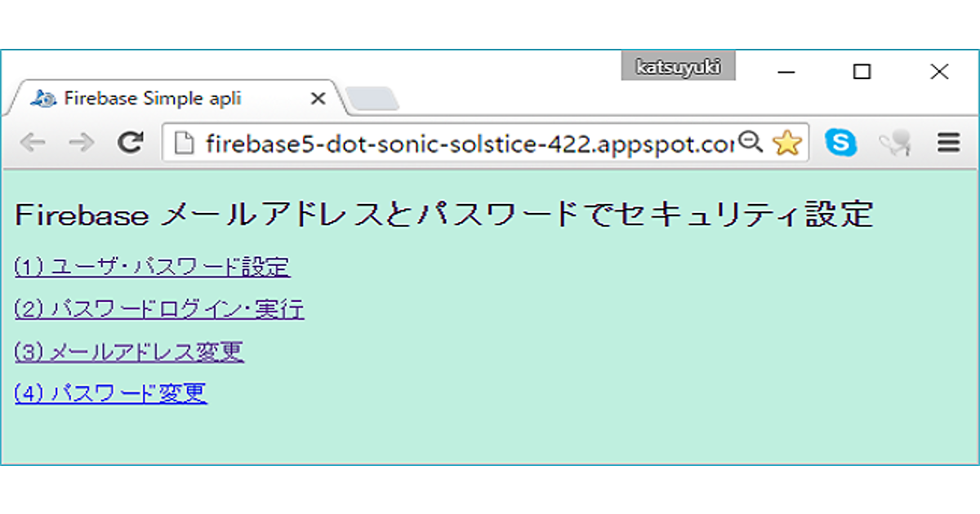Open link (2) パスワードログイン・実行
This screenshot has height=514, width=980.
click(x=159, y=309)
